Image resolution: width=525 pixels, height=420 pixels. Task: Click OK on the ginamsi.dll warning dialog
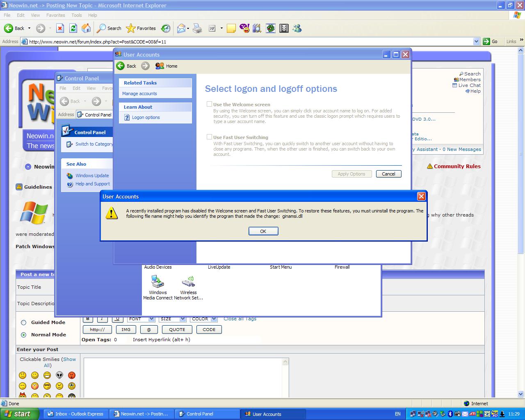263,231
